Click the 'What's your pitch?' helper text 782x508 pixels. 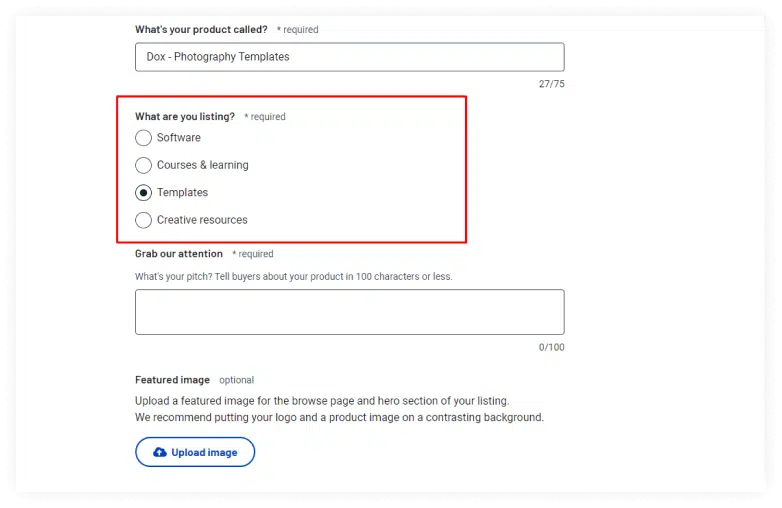point(293,276)
